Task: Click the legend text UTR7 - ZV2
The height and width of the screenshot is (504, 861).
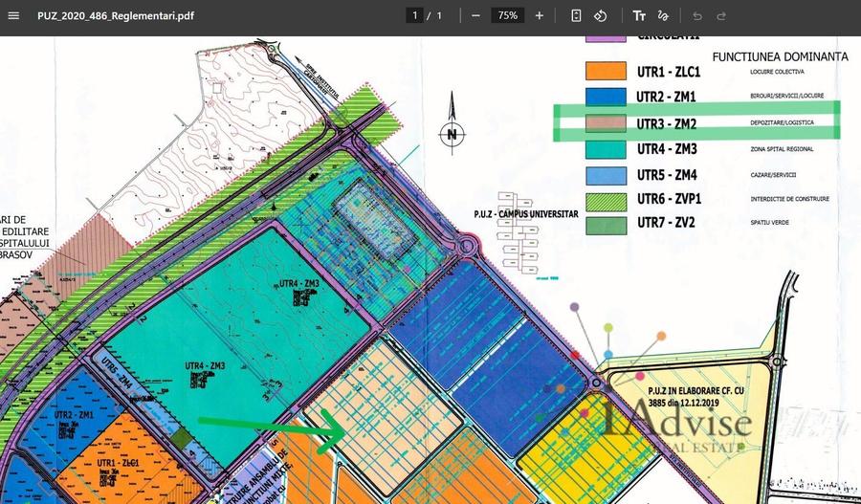Action: pos(666,222)
